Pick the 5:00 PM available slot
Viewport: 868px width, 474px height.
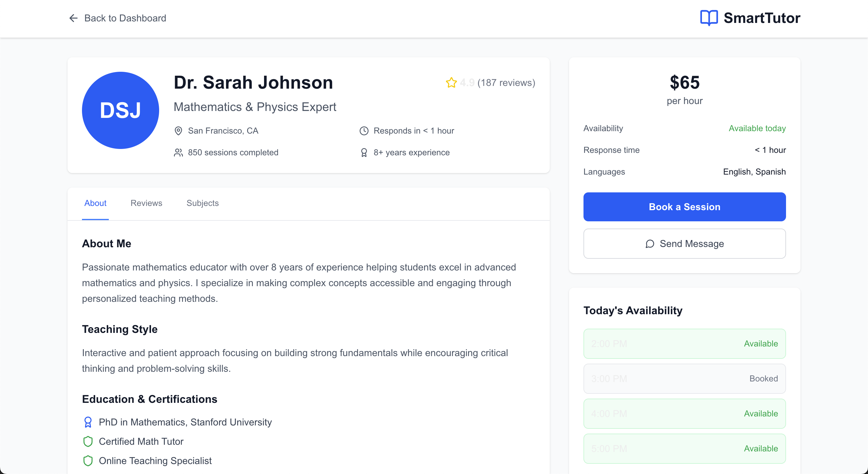pyautogui.click(x=684, y=449)
